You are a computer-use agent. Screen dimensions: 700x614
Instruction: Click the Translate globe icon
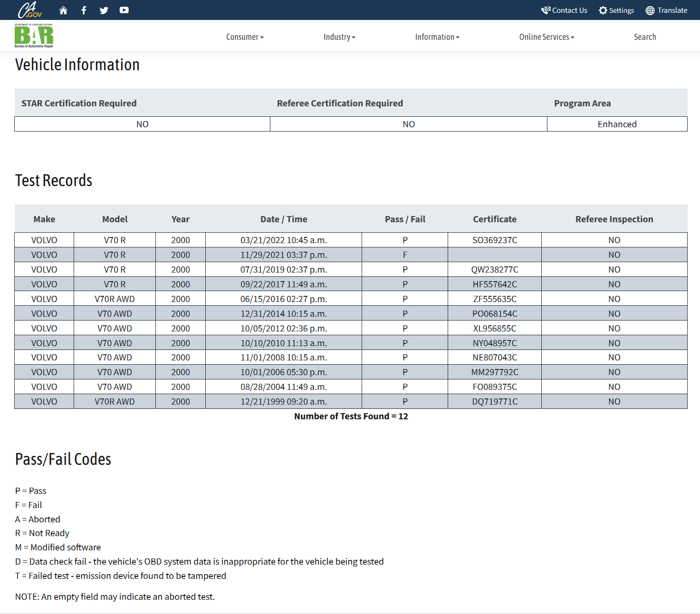click(x=650, y=10)
